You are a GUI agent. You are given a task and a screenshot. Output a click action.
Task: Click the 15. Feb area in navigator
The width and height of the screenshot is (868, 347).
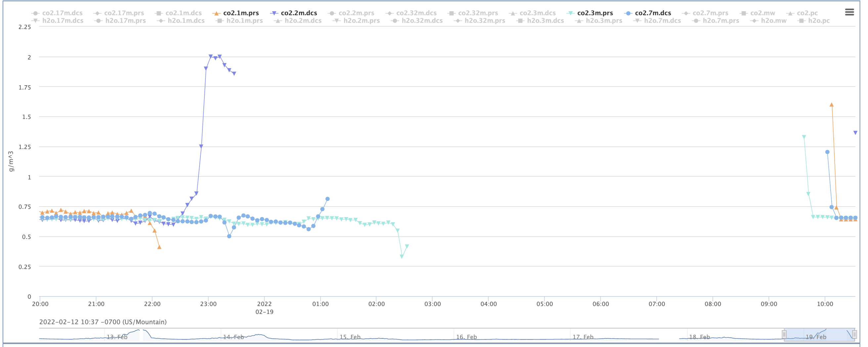(350, 336)
